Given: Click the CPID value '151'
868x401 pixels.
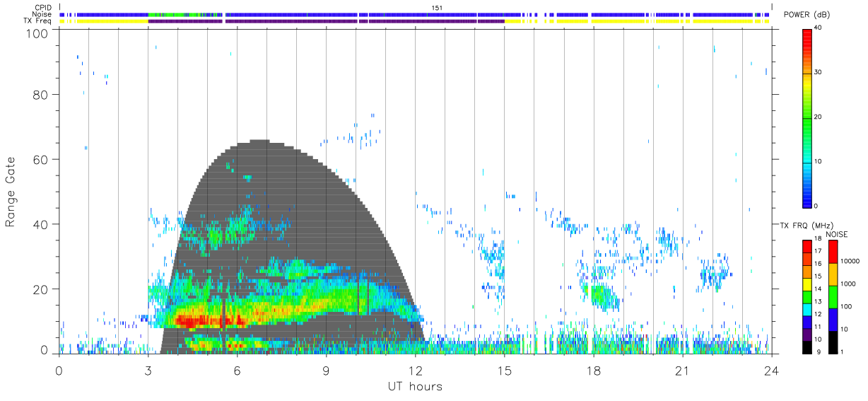Looking at the screenshot, I should [436, 8].
